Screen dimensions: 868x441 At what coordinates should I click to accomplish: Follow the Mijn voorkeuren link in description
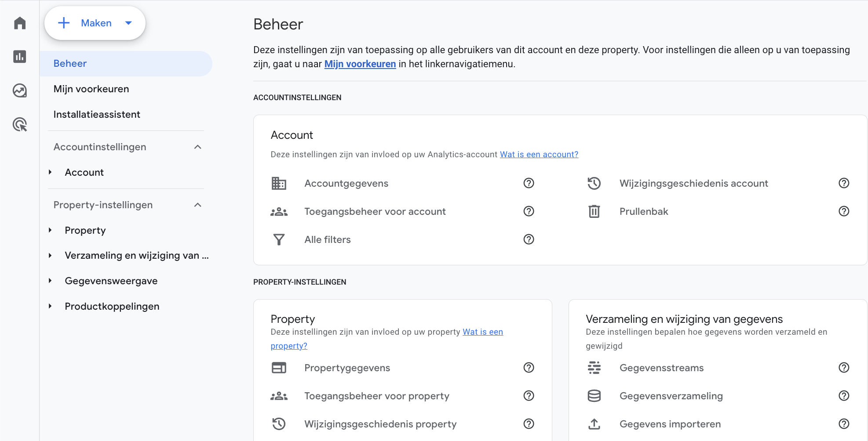[x=360, y=64]
